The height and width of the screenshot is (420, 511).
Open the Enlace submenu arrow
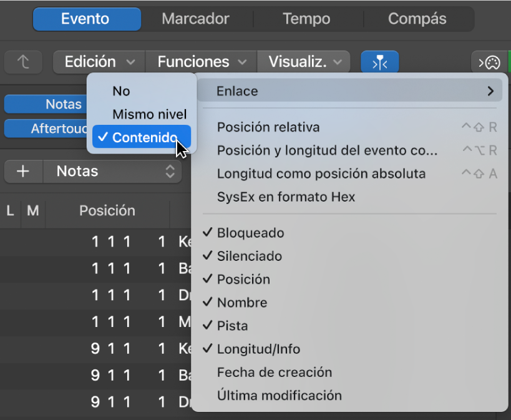pos(490,91)
